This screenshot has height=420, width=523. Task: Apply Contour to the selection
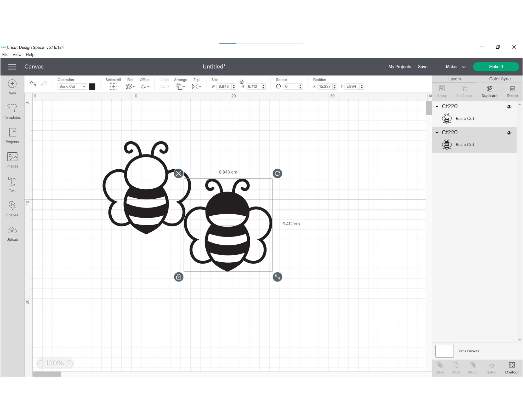click(x=512, y=367)
